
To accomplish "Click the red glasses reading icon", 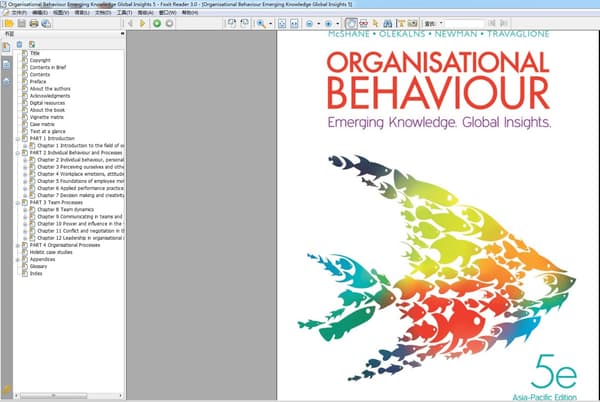I will coord(363,23).
